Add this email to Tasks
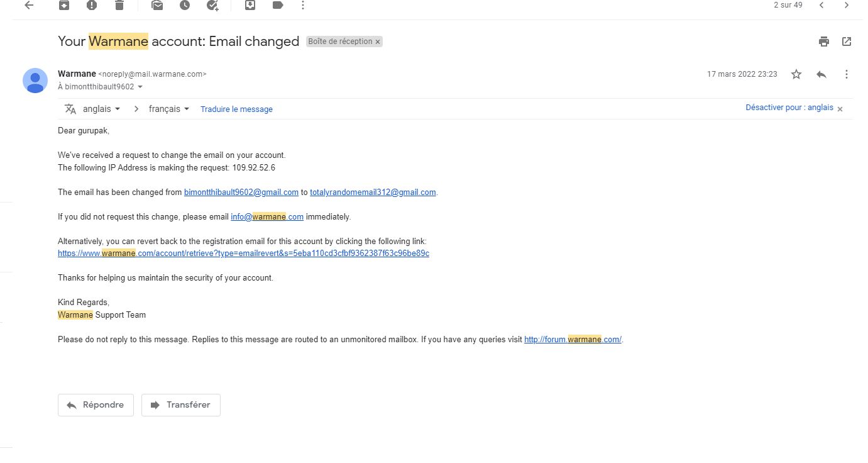The height and width of the screenshot is (463, 868). coord(212,5)
